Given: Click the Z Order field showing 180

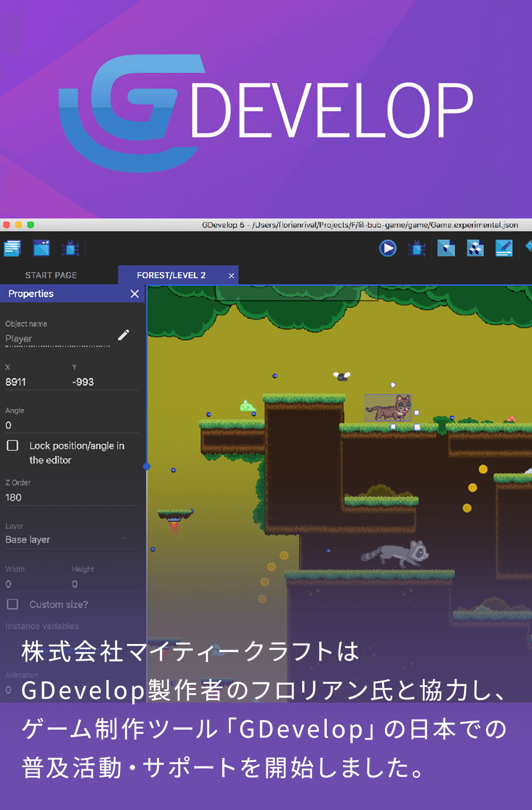Looking at the screenshot, I should click(72, 497).
